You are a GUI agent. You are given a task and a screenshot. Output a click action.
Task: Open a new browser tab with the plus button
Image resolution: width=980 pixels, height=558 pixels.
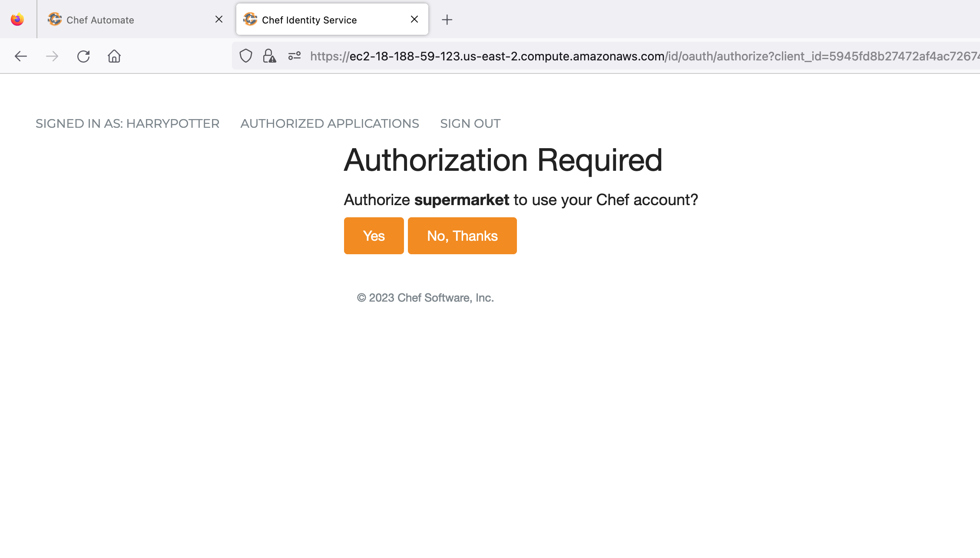click(447, 19)
